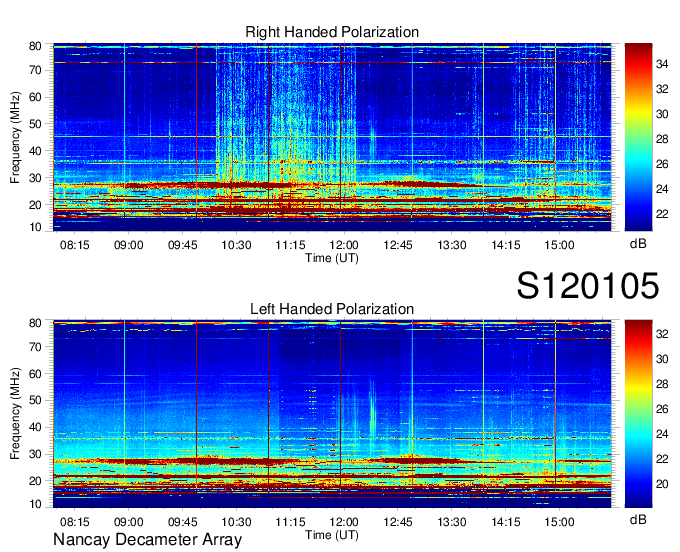Click the 08:15 time tick under the top plot
The width and height of the screenshot is (680, 552).
(75, 245)
